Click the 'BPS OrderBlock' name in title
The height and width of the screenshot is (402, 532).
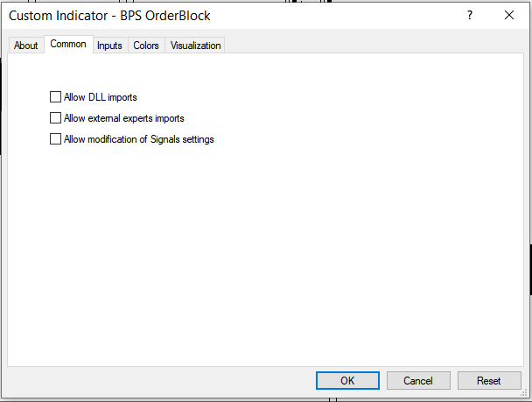pos(166,16)
